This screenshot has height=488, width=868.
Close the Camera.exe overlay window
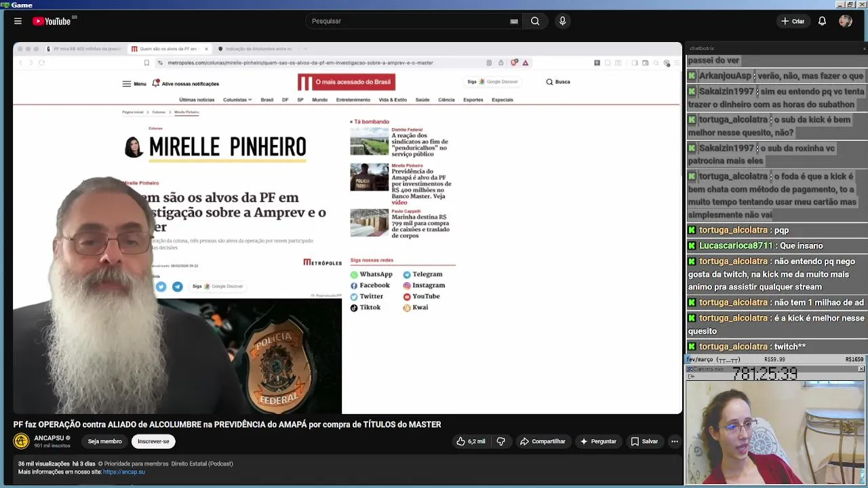point(861,369)
